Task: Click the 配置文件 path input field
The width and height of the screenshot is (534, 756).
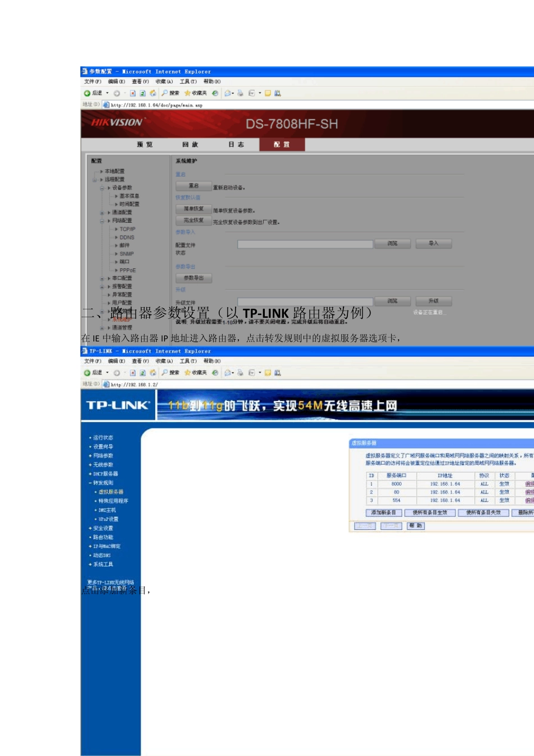Action: tap(305, 244)
